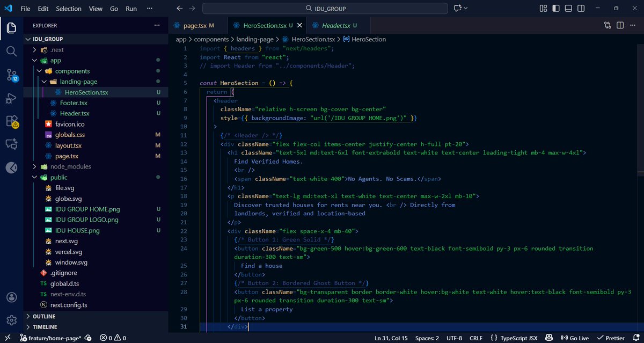Open the Run and Debug panel
The height and width of the screenshot is (343, 644).
point(12,98)
